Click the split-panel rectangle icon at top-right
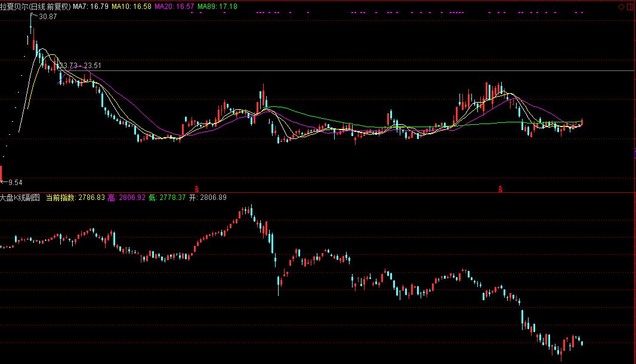The height and width of the screenshot is (364, 636). pos(630,6)
